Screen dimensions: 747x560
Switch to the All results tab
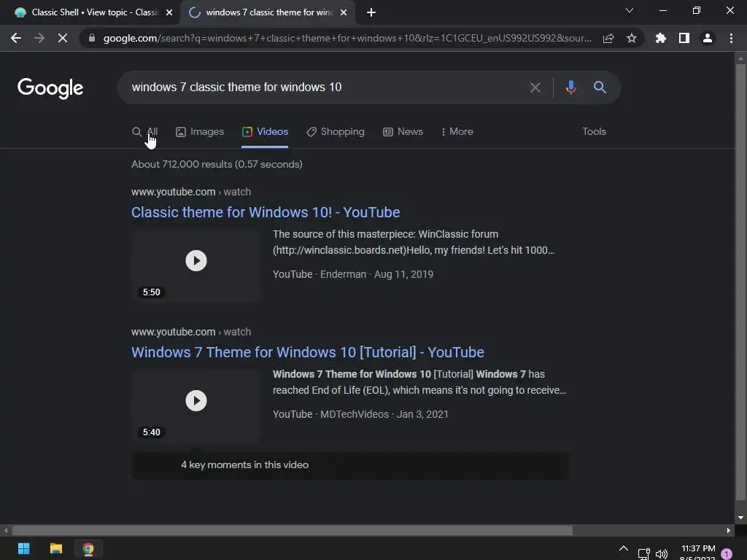click(x=145, y=131)
